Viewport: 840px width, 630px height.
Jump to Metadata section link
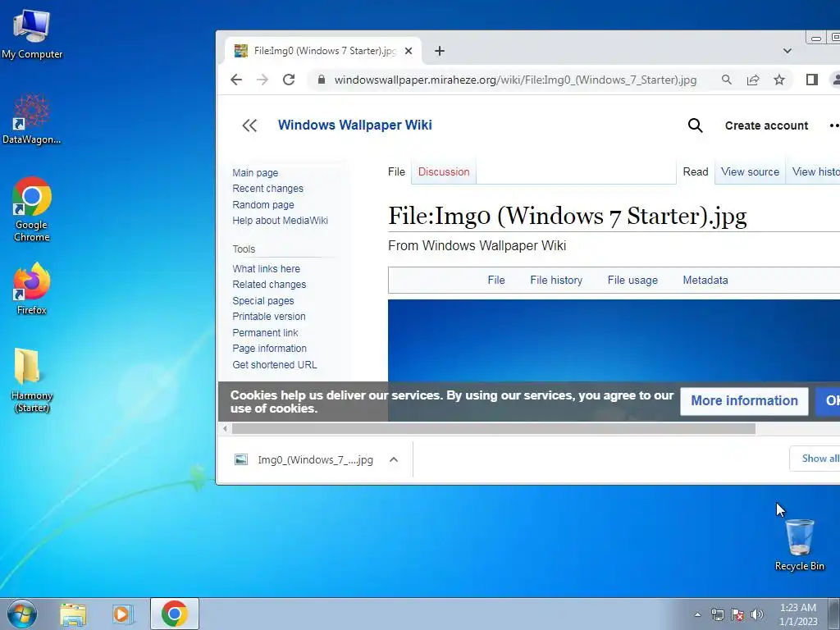(705, 281)
